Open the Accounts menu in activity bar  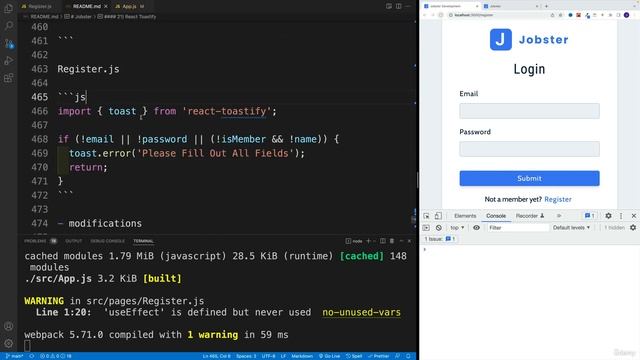point(8,326)
